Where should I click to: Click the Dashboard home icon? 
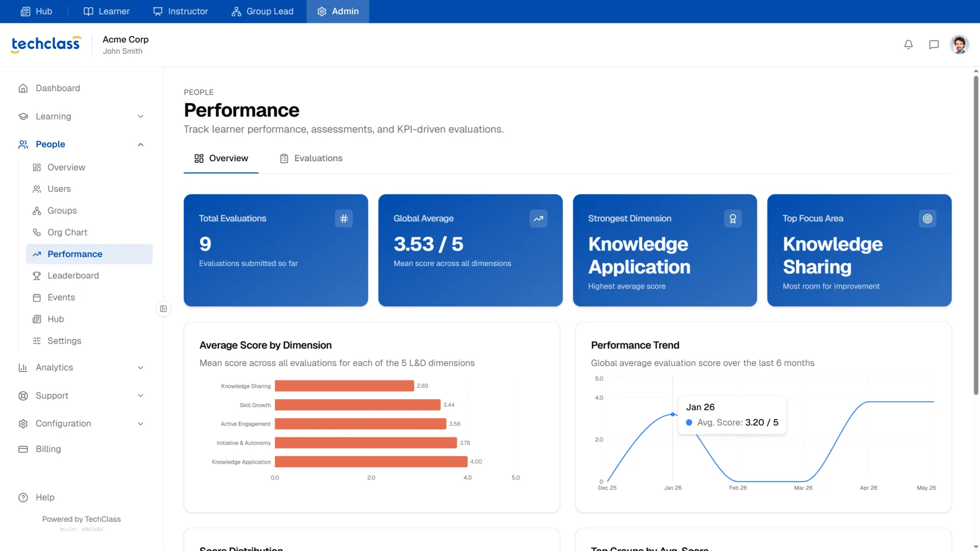(x=23, y=88)
